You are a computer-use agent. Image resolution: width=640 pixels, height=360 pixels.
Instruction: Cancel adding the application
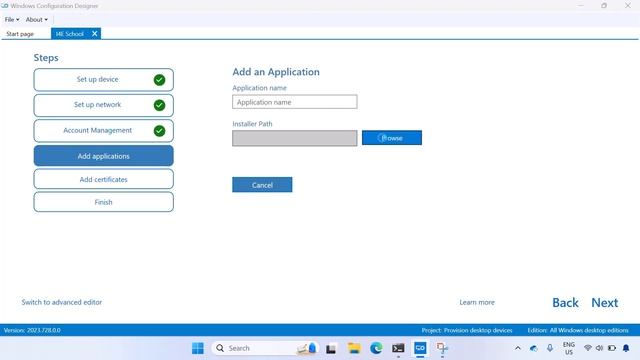point(262,185)
